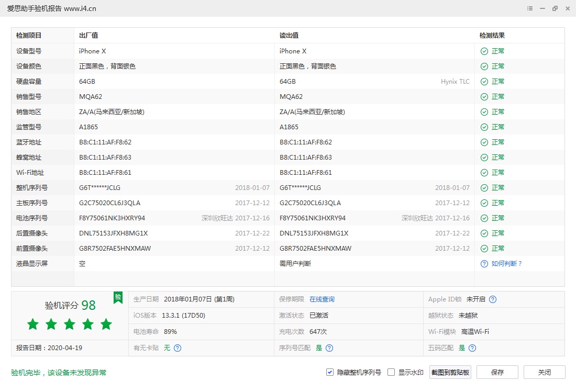Click the help icon beside 五码匹配 是
This screenshot has width=576, height=392.
[472, 348]
